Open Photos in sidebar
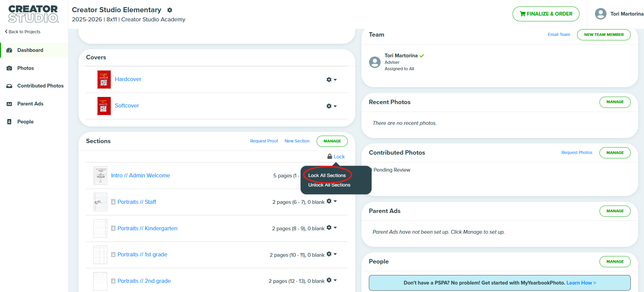The width and height of the screenshot is (644, 292). coord(25,68)
